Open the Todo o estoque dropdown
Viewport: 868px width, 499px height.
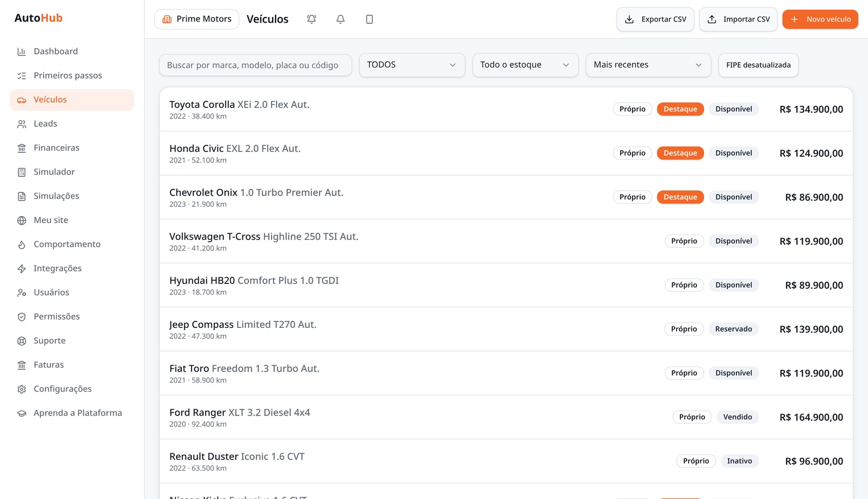[x=525, y=65]
